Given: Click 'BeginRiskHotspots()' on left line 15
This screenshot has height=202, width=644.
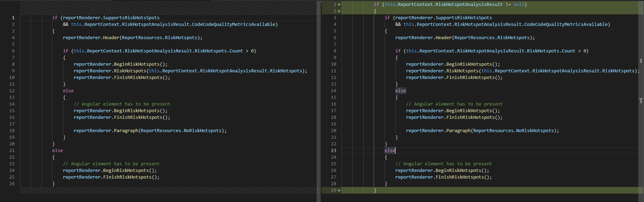Looking at the screenshot, I should tap(139, 111).
